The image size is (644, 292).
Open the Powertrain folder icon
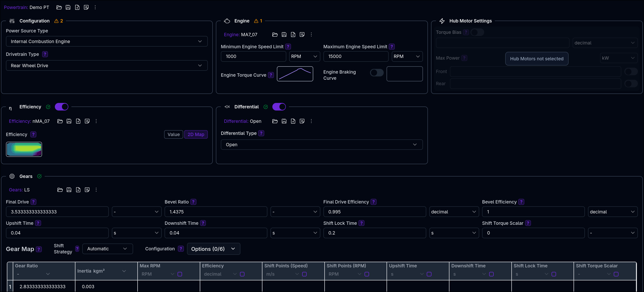[59, 7]
